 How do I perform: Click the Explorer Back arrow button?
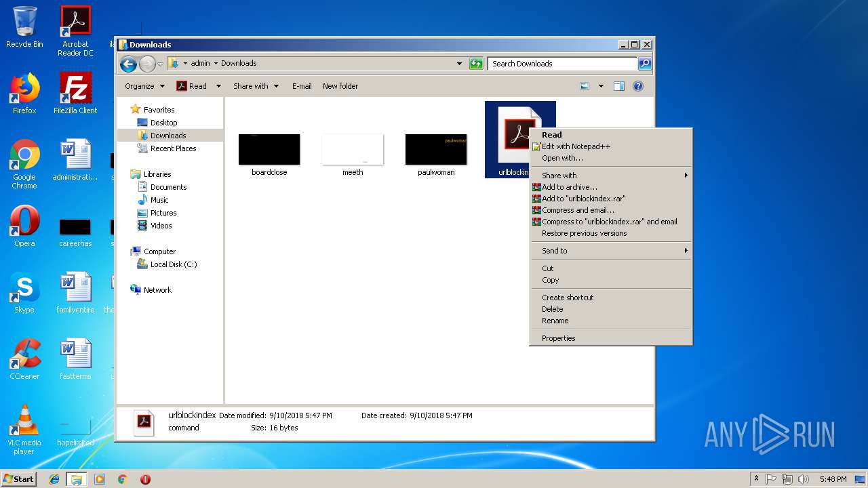128,64
